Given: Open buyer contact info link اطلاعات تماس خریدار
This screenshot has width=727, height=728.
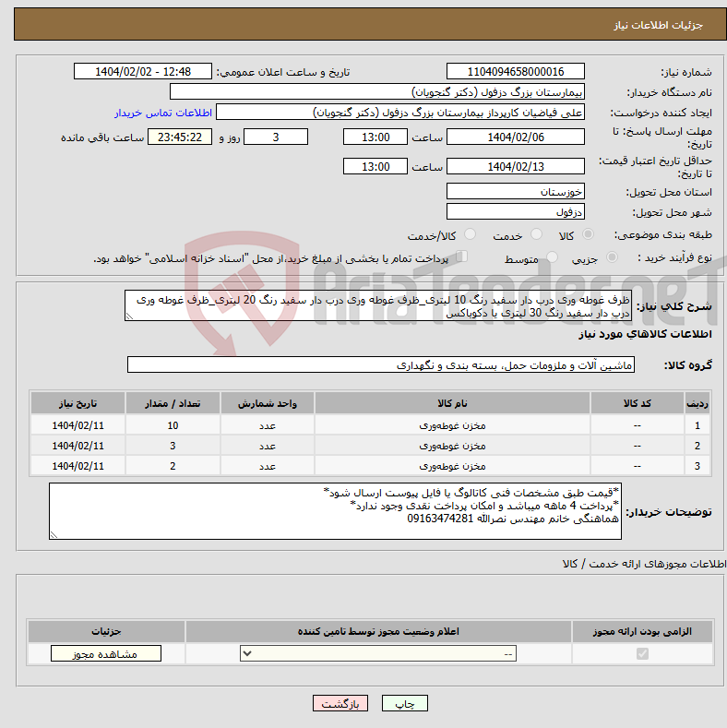Looking at the screenshot, I should [x=163, y=113].
